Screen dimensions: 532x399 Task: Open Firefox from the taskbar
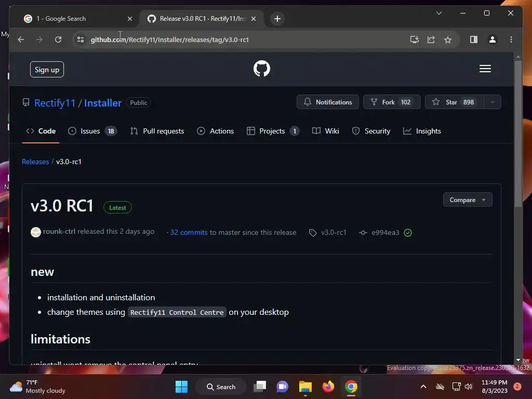click(328, 387)
